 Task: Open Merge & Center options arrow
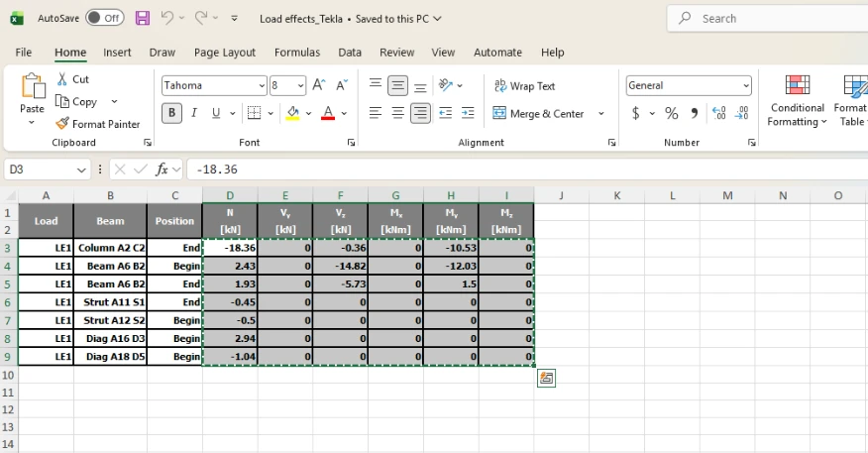(x=601, y=114)
